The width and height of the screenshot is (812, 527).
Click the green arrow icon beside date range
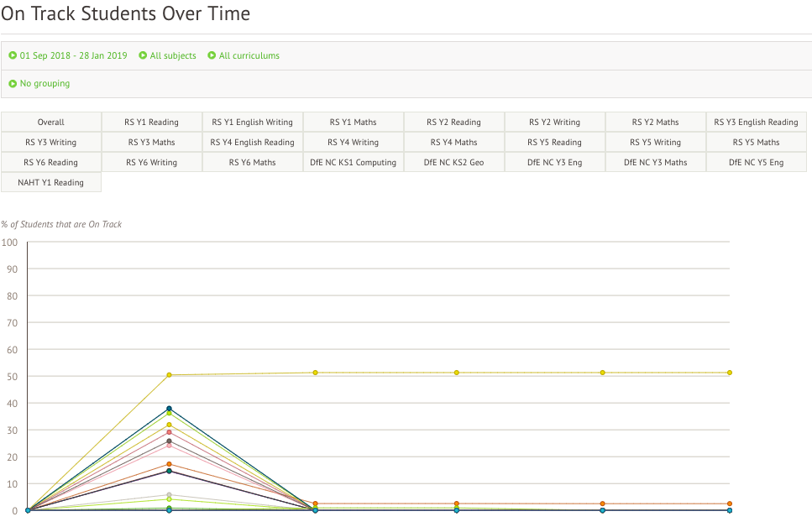click(x=13, y=56)
